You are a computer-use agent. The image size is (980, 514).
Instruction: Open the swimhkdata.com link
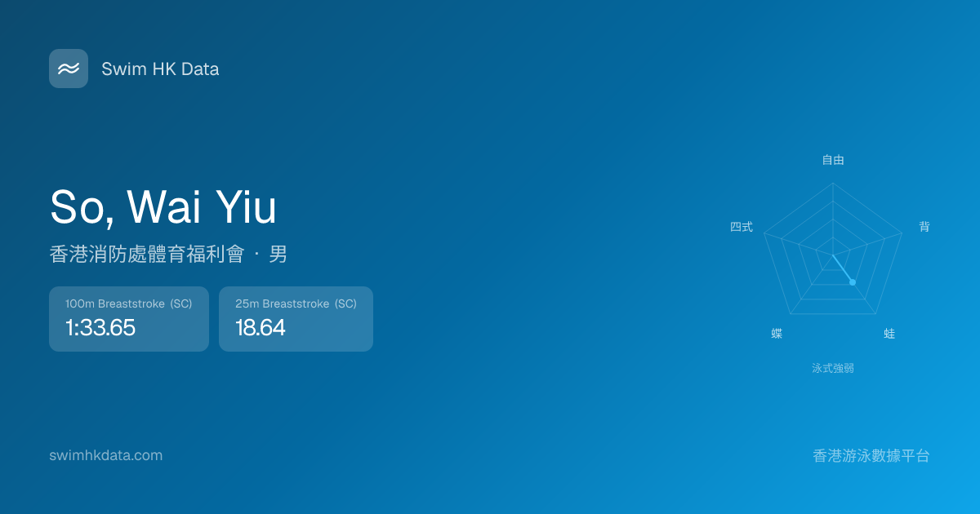pos(106,455)
